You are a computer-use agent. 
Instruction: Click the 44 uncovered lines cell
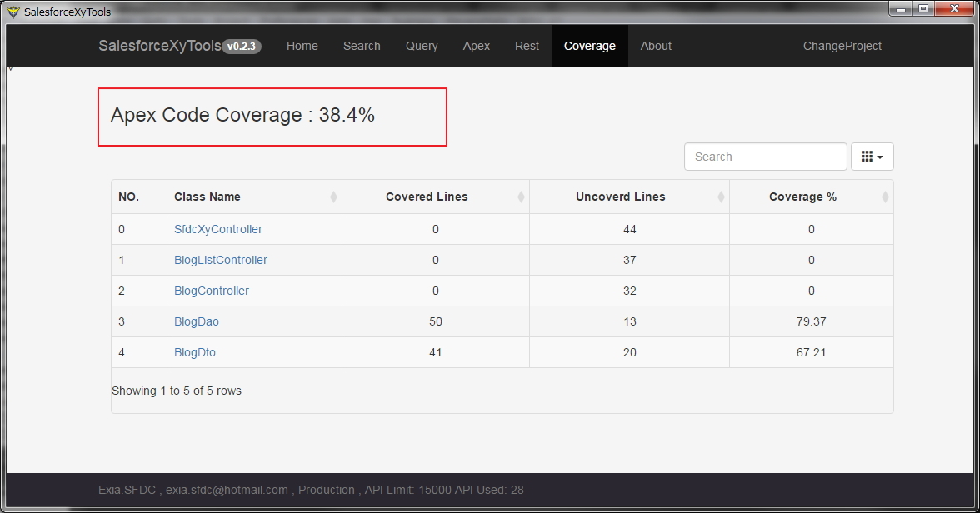[629, 229]
